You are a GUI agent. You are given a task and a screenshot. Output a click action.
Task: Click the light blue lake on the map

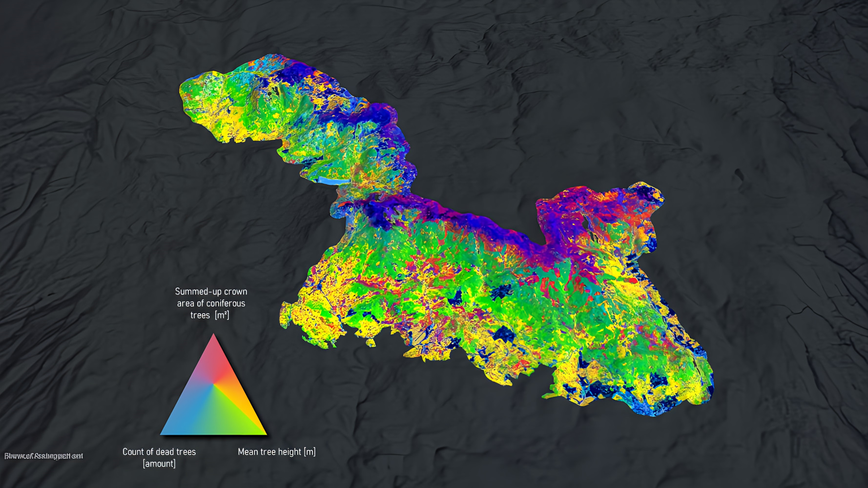331,181
